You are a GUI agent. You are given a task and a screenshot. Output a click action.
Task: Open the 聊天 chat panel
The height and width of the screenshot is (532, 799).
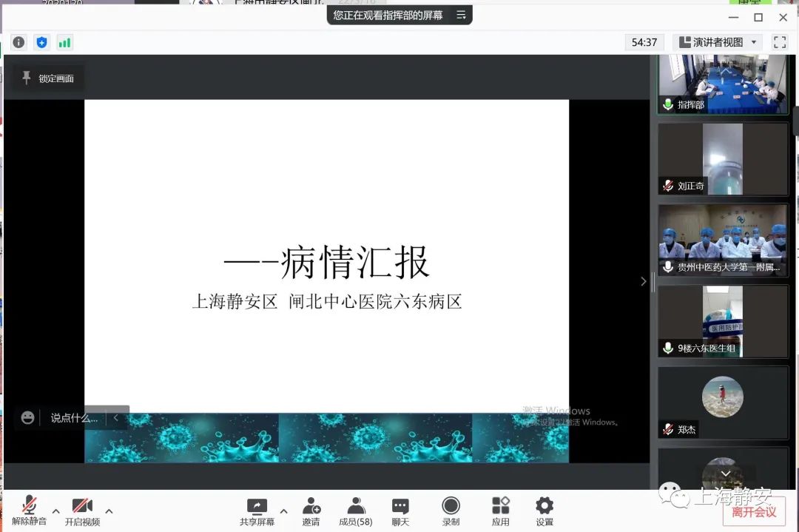pyautogui.click(x=400, y=511)
